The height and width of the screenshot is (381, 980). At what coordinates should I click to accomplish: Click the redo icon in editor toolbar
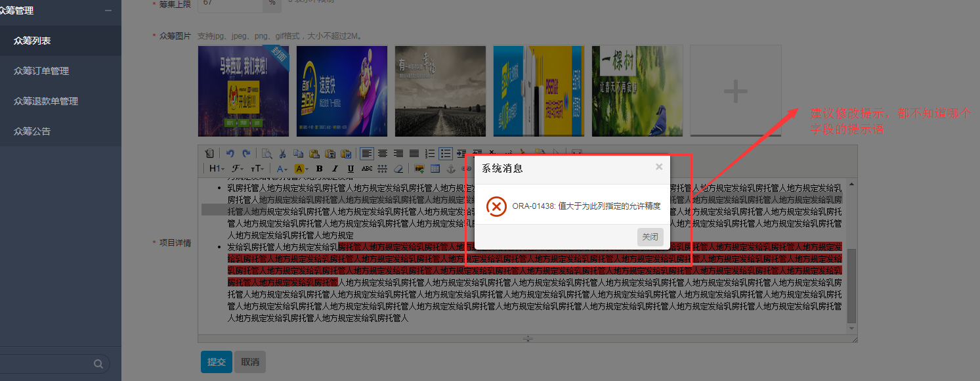(246, 153)
